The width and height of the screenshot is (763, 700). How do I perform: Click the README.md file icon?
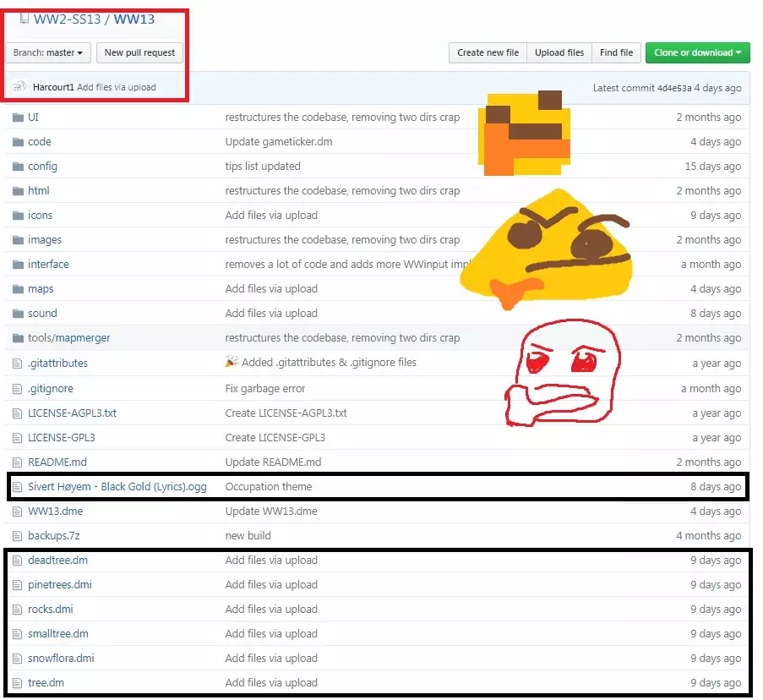(17, 462)
